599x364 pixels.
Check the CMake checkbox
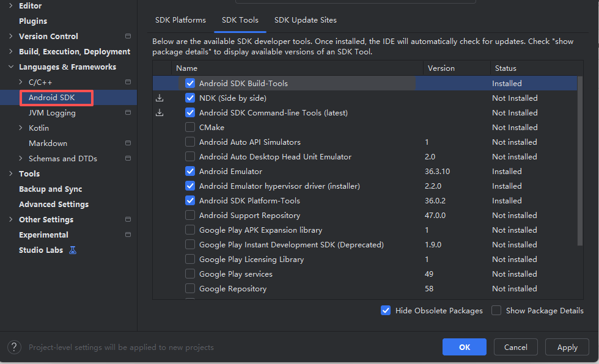click(190, 127)
